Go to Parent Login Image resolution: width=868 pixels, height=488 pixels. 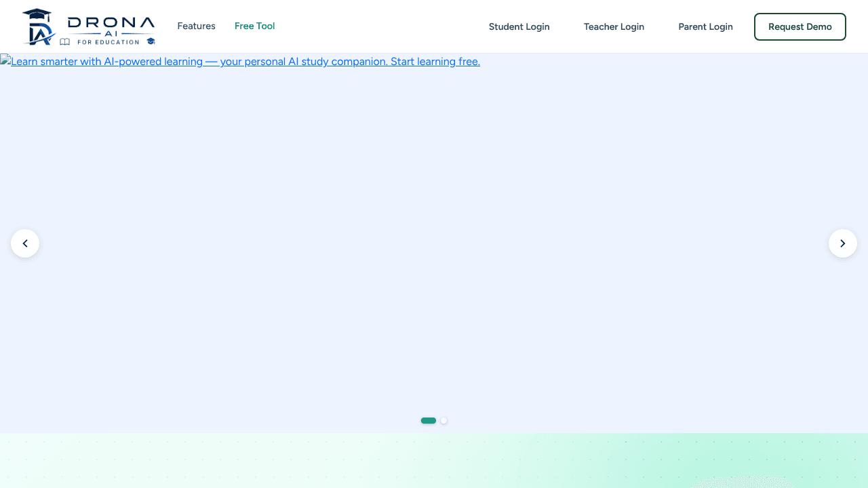coord(706,26)
